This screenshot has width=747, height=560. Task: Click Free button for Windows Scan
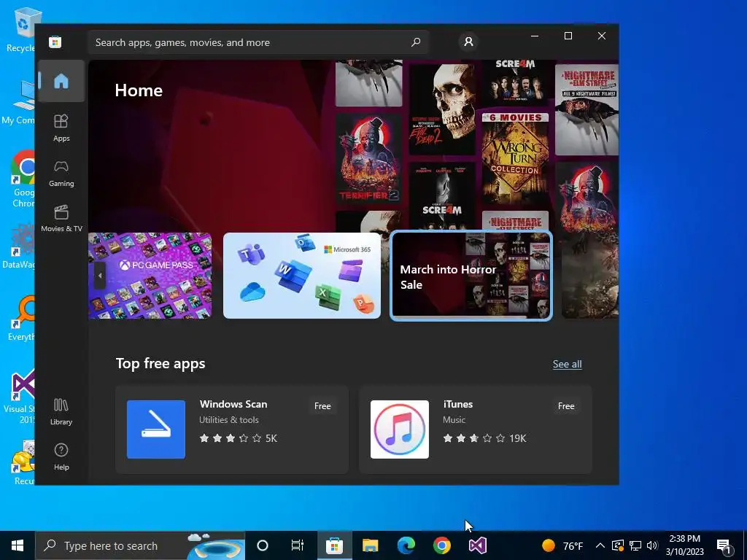coord(322,406)
